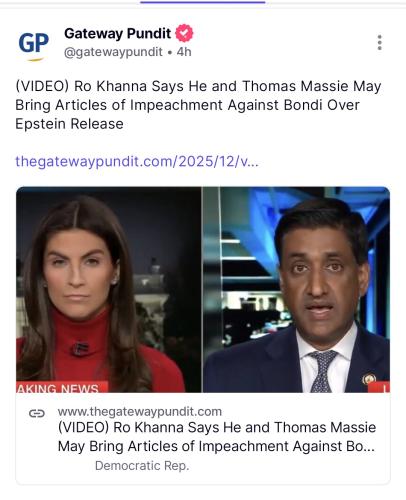Select the post text mentioning Epstein Release
Viewport: 406px width, 500px height.
(198, 105)
